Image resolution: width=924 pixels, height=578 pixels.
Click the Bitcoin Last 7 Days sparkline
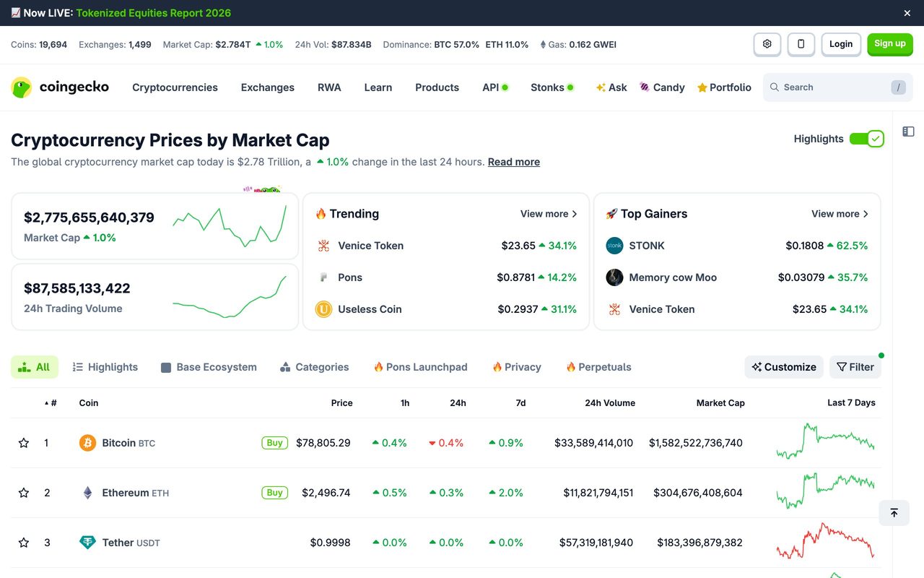click(825, 441)
